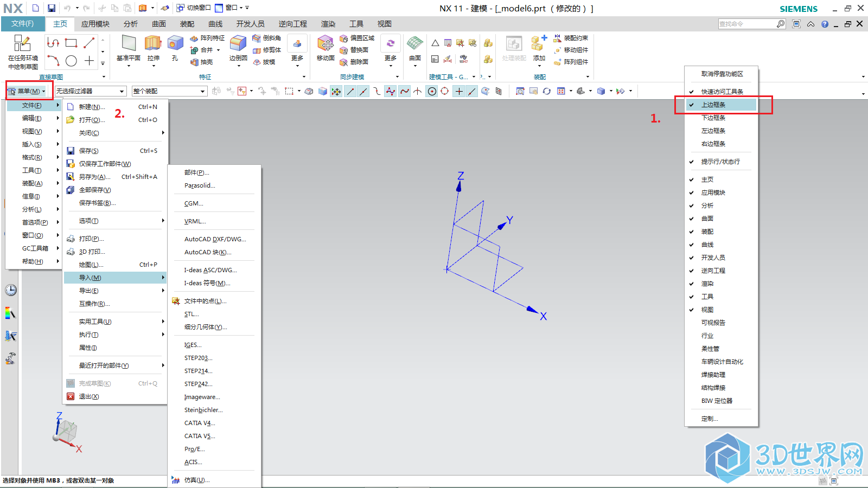Click the Save icon in title bar
Screen dimensions: 868x488
click(x=52, y=8)
